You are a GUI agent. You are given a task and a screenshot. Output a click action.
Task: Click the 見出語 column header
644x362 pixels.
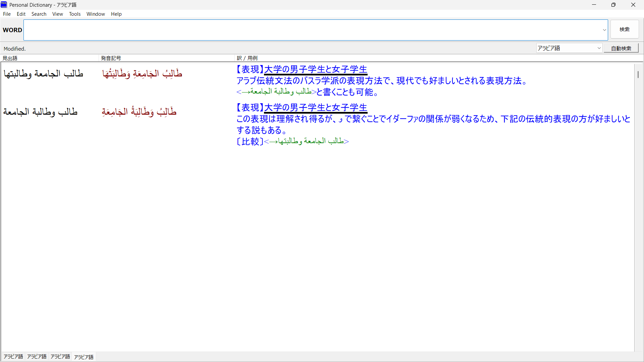10,58
